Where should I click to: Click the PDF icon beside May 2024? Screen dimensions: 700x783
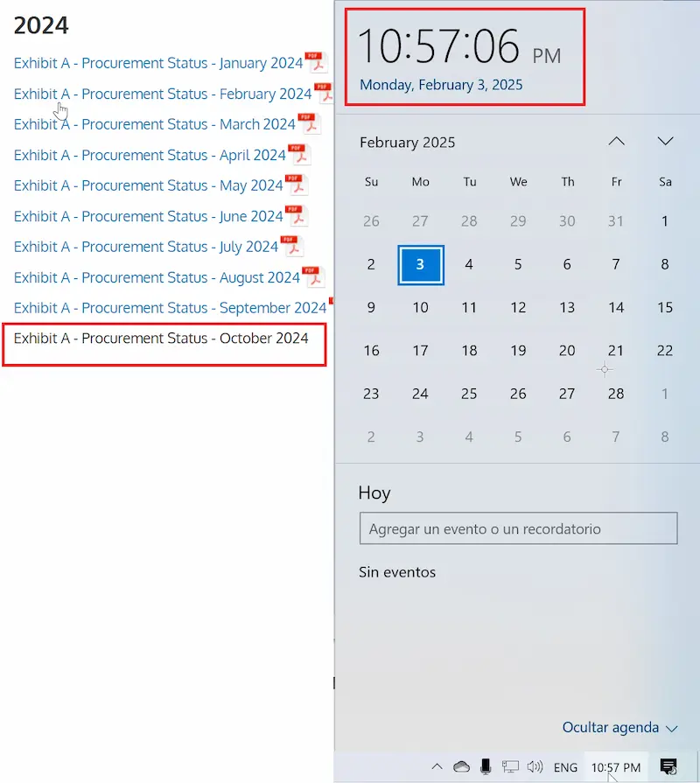coord(296,185)
